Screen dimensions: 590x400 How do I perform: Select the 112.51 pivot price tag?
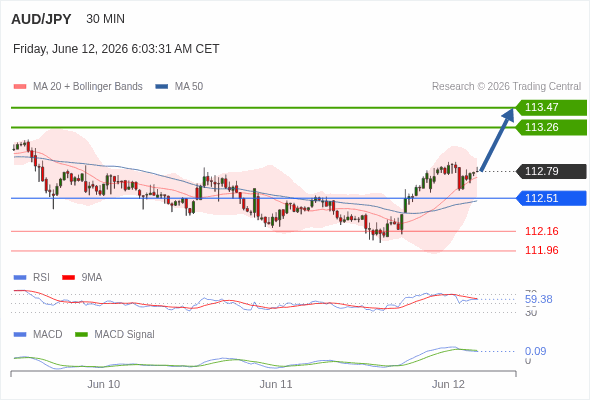pyautogui.click(x=551, y=198)
